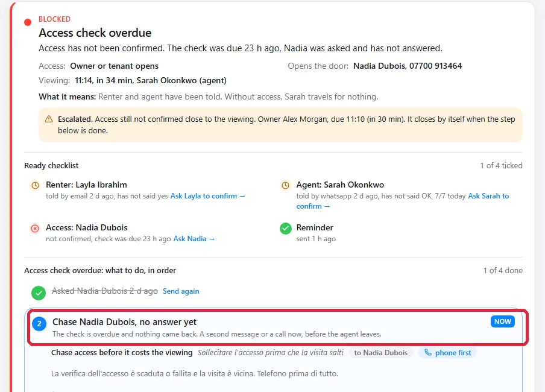Click the warning triangle in Escalated banner

tap(49, 119)
